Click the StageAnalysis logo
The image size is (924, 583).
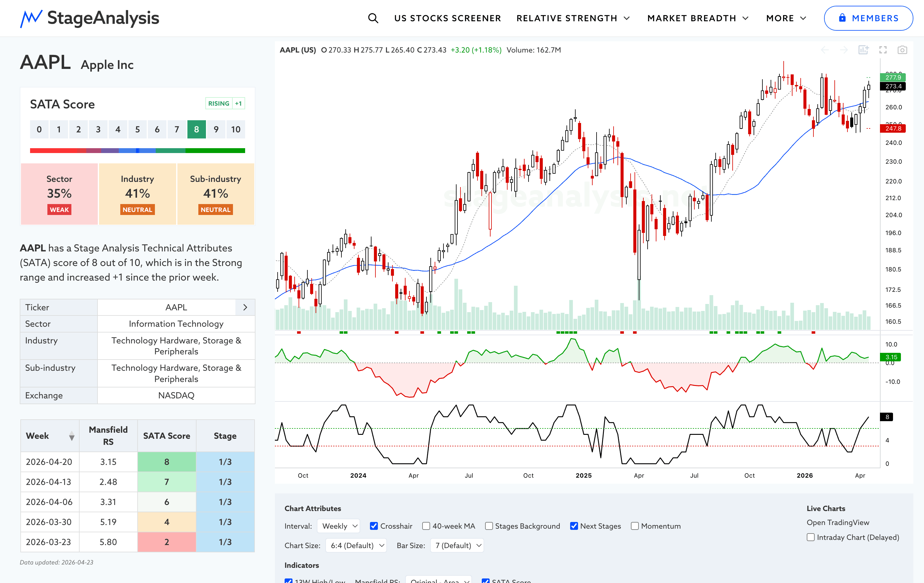[90, 18]
